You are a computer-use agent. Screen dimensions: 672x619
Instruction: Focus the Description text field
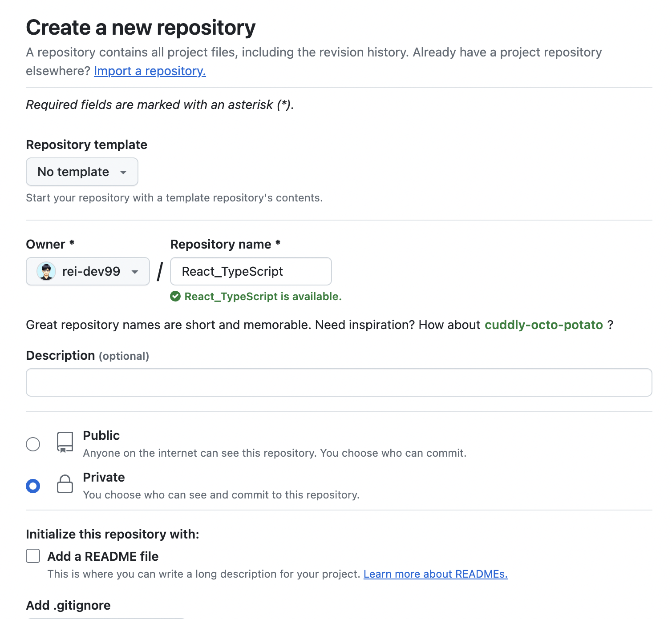click(x=339, y=382)
